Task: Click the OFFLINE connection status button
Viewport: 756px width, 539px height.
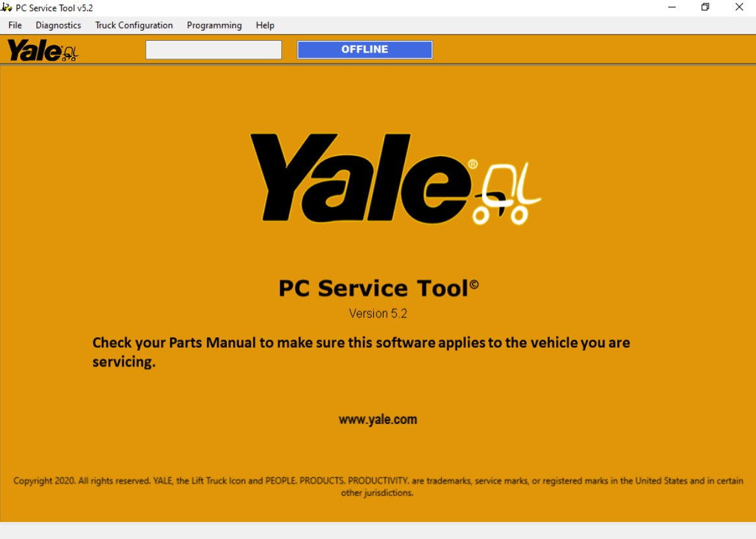Action: point(365,50)
